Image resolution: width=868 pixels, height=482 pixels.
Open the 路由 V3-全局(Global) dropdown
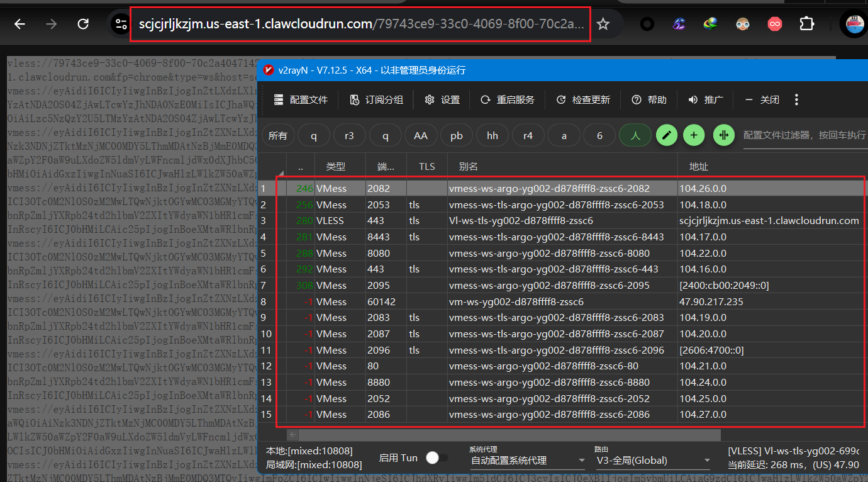point(653,461)
